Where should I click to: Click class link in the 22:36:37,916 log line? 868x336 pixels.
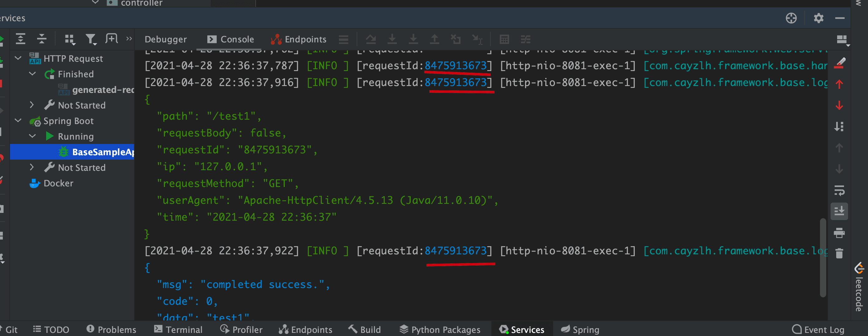pos(735,82)
